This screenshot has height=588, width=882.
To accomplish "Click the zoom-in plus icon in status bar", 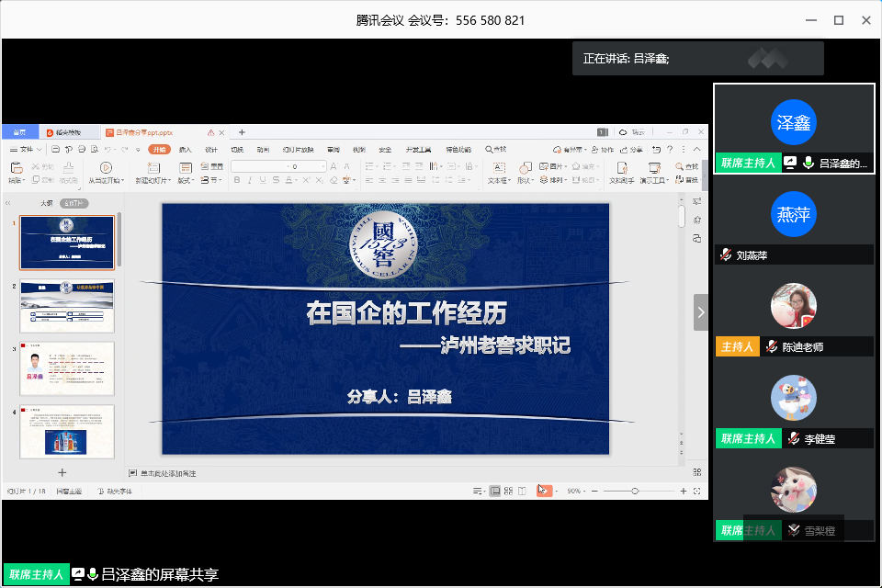I will tap(684, 492).
